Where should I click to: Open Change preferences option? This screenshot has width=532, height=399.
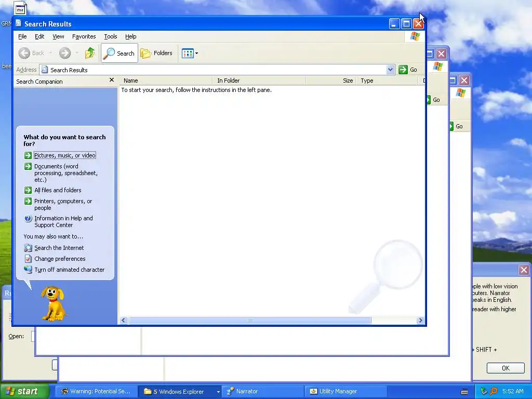pyautogui.click(x=60, y=259)
